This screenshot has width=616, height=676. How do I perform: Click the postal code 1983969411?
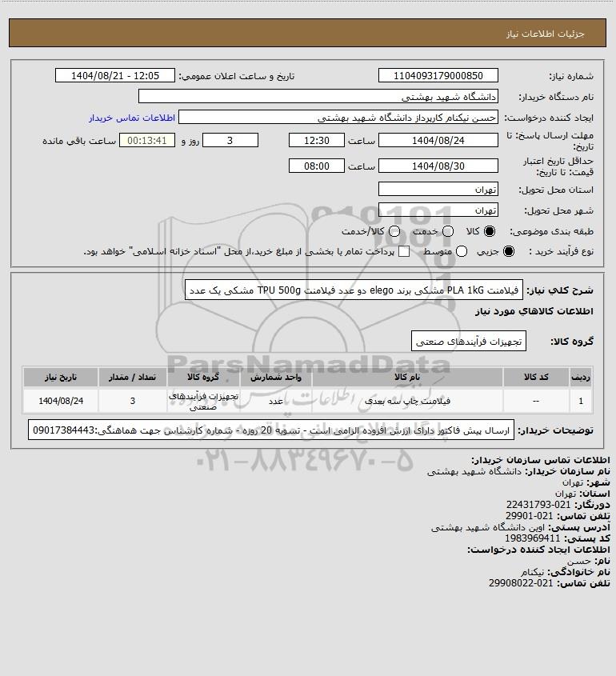pyautogui.click(x=532, y=538)
